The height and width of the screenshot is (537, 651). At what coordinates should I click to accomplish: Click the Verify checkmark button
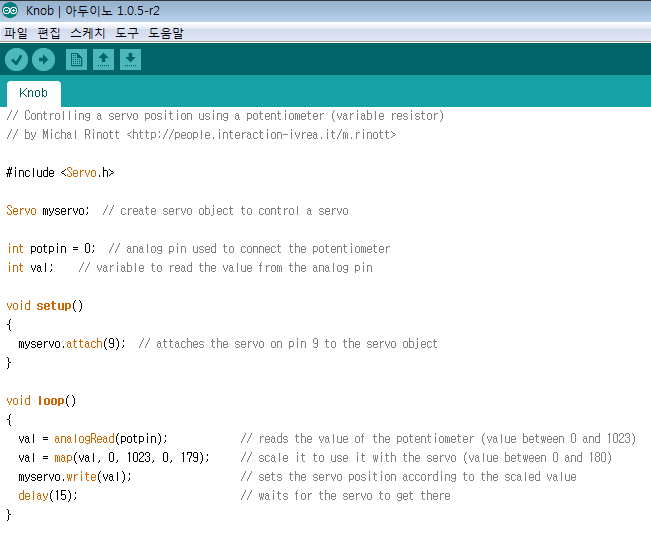(x=16, y=60)
